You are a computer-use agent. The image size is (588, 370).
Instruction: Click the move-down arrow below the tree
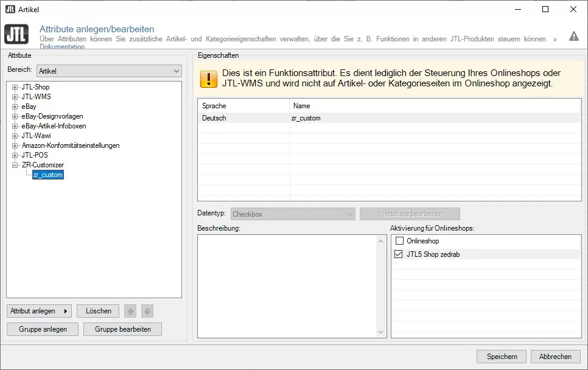point(147,311)
